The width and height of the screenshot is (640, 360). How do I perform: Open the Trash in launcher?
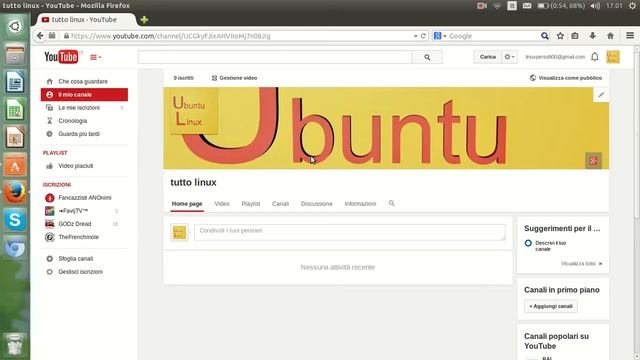(15, 344)
